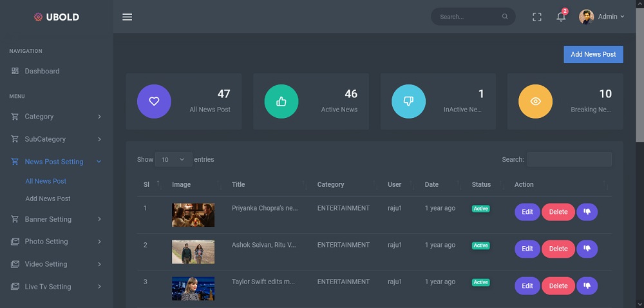Screen dimensions: 644x308
Task: Open the Admin user dropdown
Action: click(612, 17)
